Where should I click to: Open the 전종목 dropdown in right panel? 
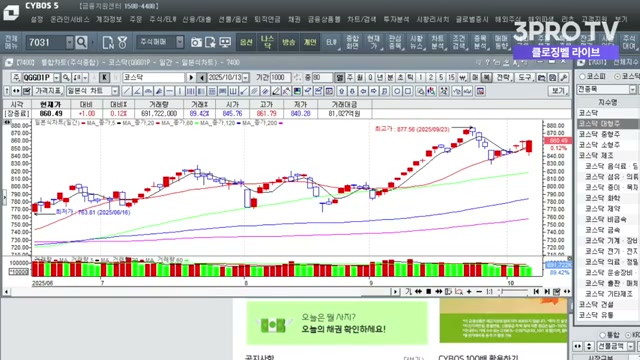632,89
